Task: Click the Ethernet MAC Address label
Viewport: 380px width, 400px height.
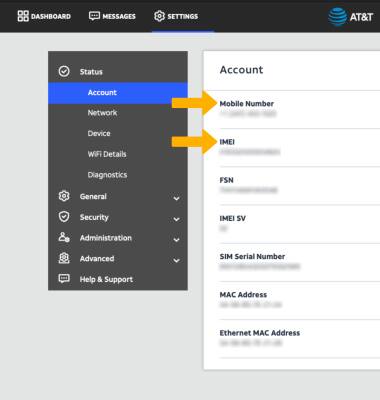Action: click(260, 333)
